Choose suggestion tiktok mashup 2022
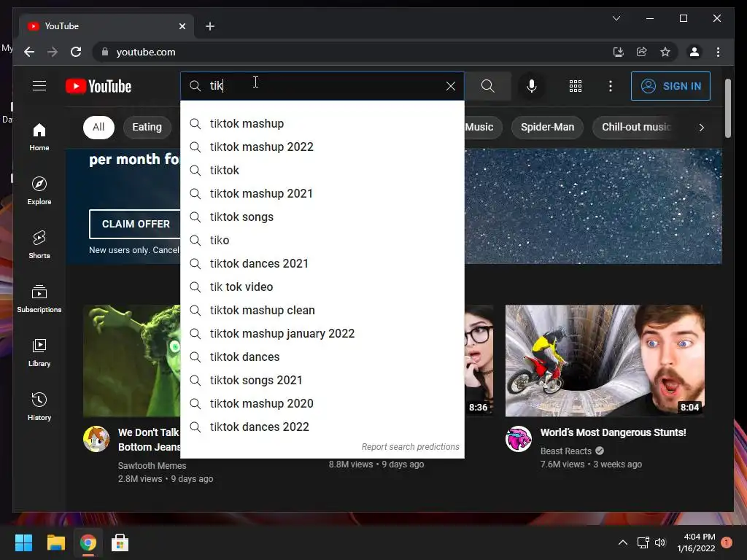The height and width of the screenshot is (560, 747). pos(322,147)
